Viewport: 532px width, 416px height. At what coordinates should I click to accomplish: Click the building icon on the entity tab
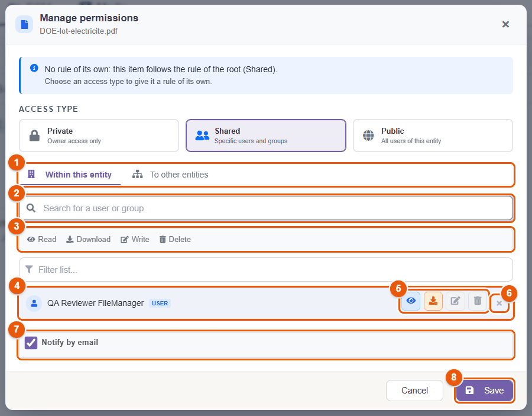31,174
